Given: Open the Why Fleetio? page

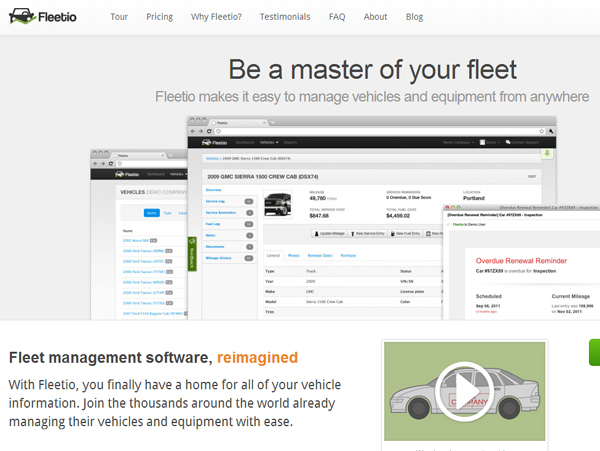Looking at the screenshot, I should coord(216,17).
